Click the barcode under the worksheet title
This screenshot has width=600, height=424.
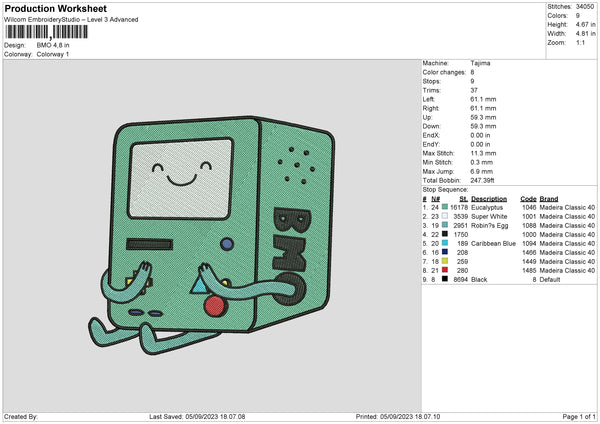click(47, 32)
